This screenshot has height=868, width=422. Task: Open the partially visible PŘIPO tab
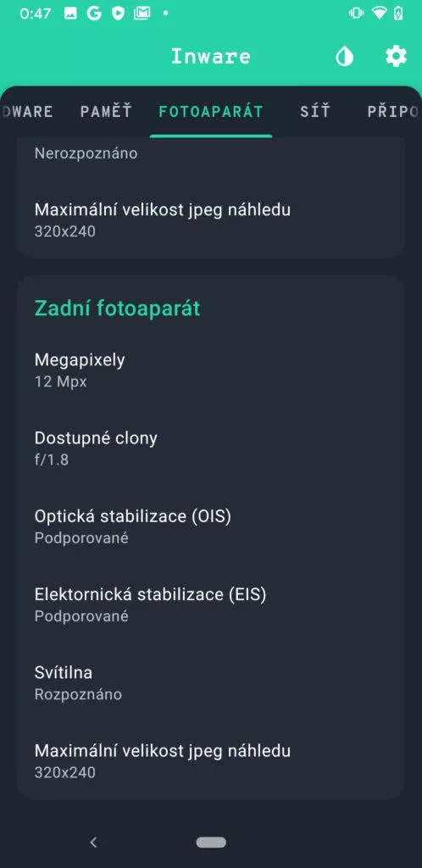coord(392,111)
